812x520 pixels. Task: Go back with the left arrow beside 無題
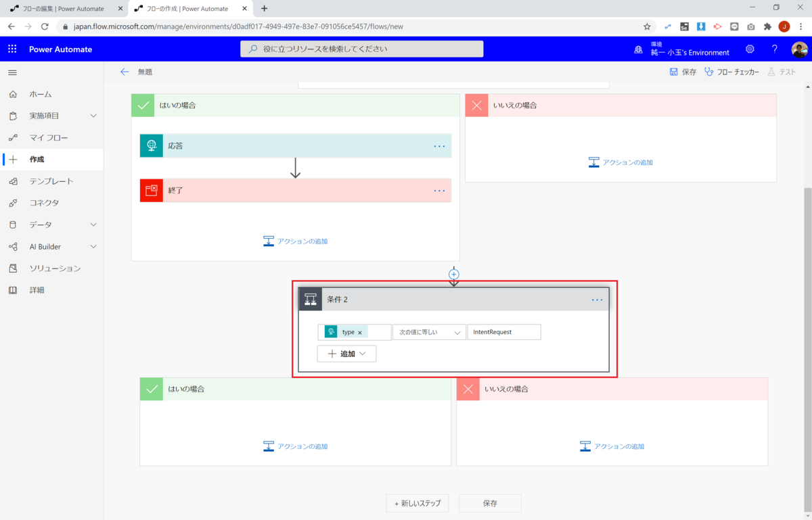[x=124, y=72]
